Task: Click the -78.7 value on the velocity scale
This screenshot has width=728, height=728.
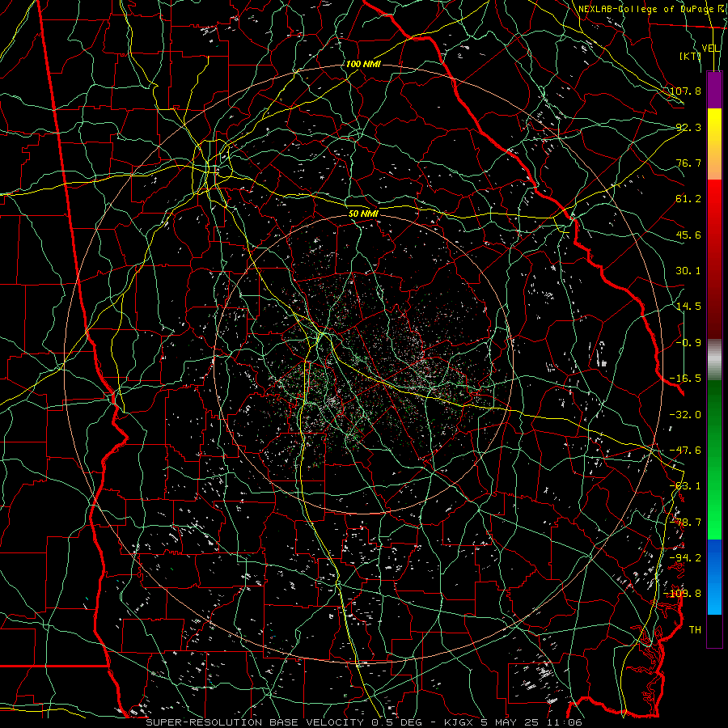Action: click(685, 523)
